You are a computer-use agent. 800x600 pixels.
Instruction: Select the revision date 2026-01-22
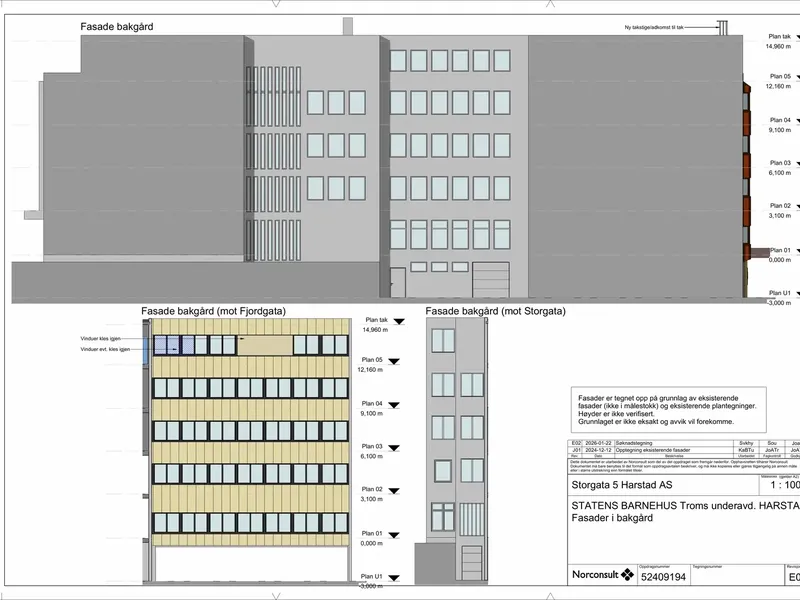tap(598, 443)
